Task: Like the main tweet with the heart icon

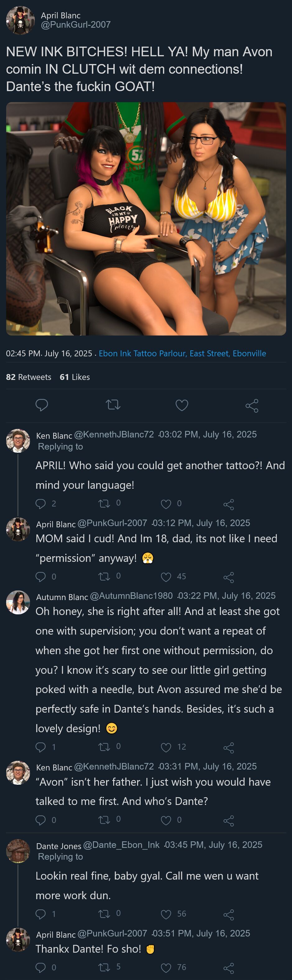Action: (182, 405)
